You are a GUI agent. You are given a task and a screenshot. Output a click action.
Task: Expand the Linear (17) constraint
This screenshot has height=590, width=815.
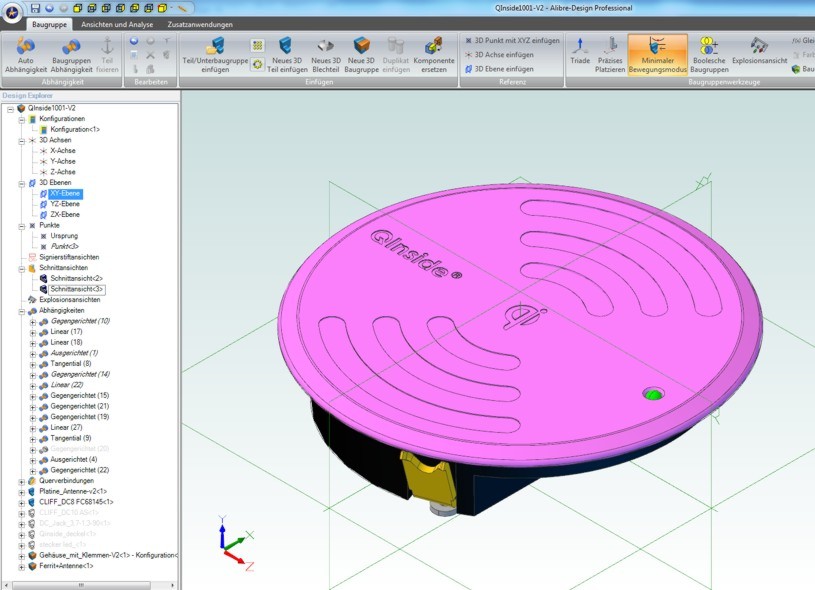tap(33, 332)
